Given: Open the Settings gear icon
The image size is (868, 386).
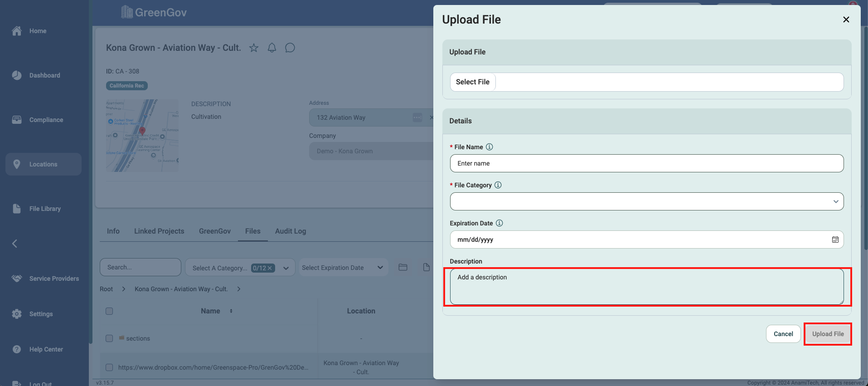Looking at the screenshot, I should coord(17,314).
